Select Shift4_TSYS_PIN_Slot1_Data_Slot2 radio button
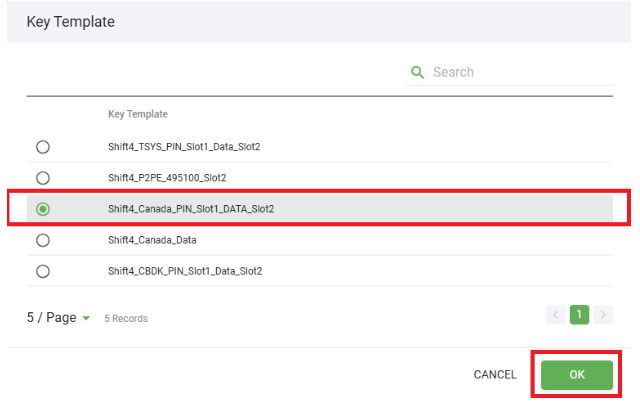Viewport: 640px width, 406px height. pyautogui.click(x=42, y=147)
